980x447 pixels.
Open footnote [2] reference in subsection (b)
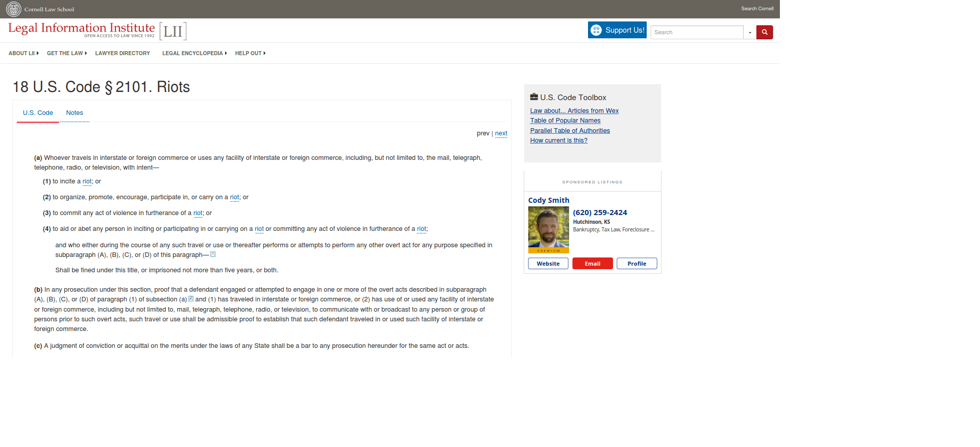pos(191,298)
